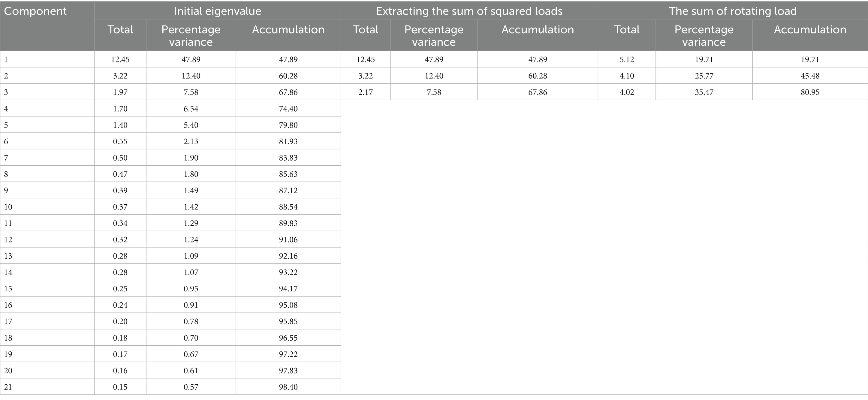This screenshot has width=868, height=400.
Task: Click Total header under Initial eigenvalue
Action: point(120,30)
